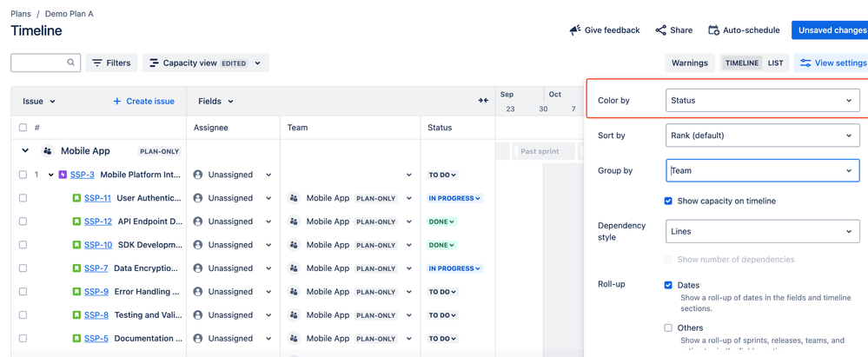Click the Share icon
The width and height of the screenshot is (868, 357).
(x=660, y=30)
